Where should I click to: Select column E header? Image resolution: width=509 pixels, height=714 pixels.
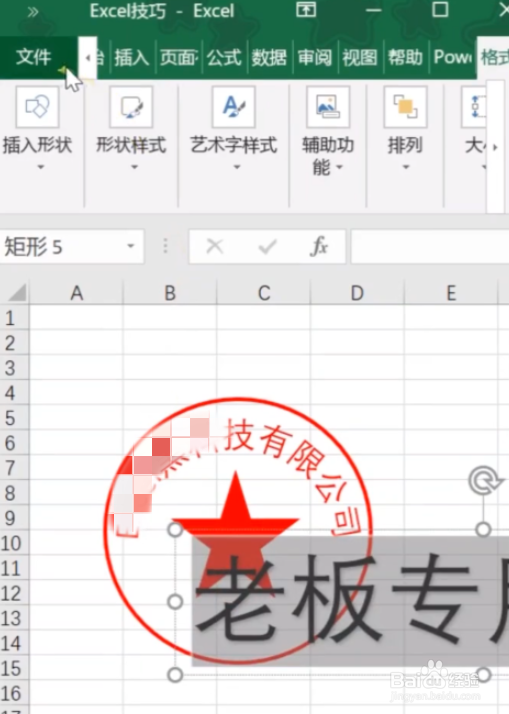tap(451, 293)
